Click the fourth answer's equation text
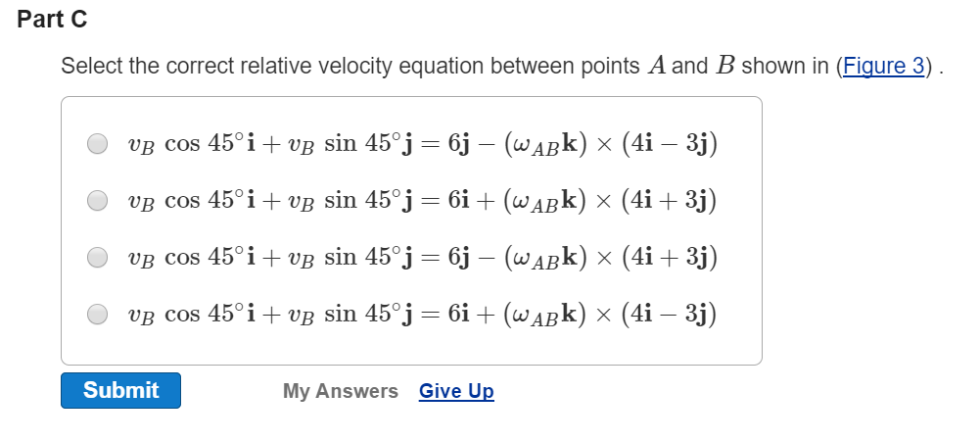Screen dimensions: 980x441 pyautogui.click(x=422, y=314)
